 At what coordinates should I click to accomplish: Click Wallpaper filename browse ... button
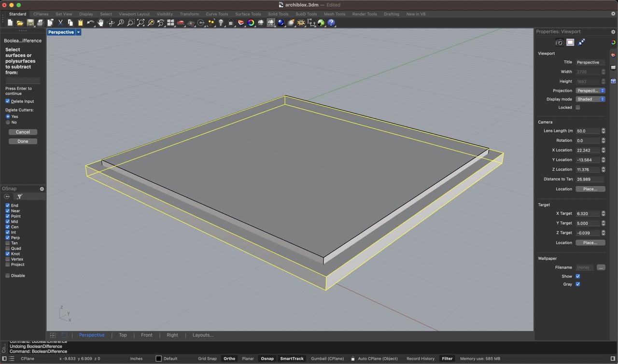coord(601,267)
